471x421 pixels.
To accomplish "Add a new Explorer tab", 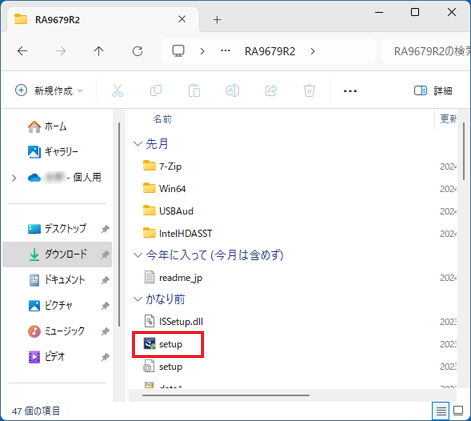I will [x=217, y=20].
